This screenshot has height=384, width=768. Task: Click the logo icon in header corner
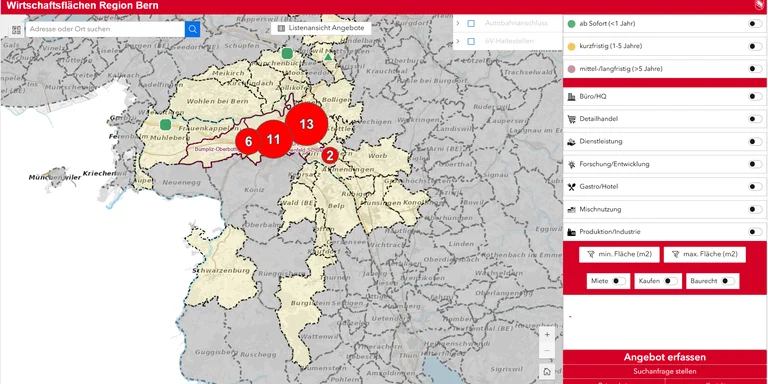(x=759, y=5)
